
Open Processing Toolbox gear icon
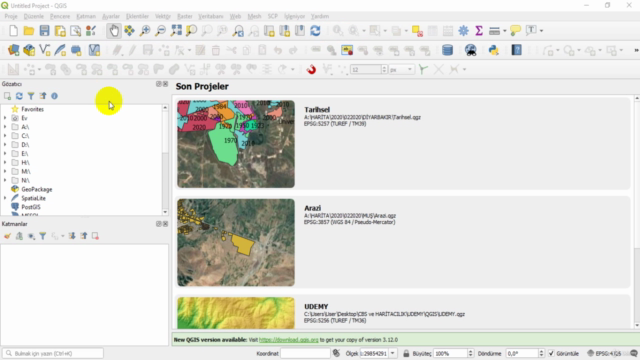(x=463, y=31)
